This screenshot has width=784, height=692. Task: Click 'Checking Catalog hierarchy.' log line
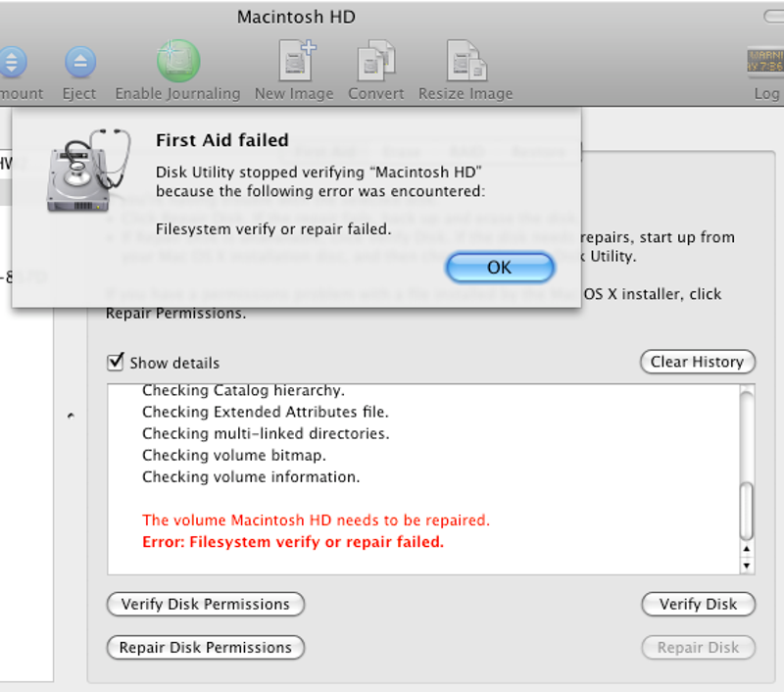(x=243, y=390)
